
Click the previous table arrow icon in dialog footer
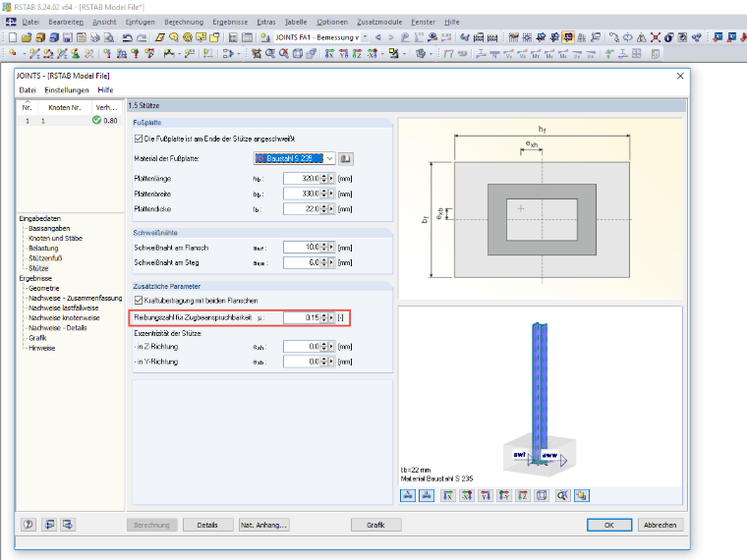pyautogui.click(x=48, y=525)
